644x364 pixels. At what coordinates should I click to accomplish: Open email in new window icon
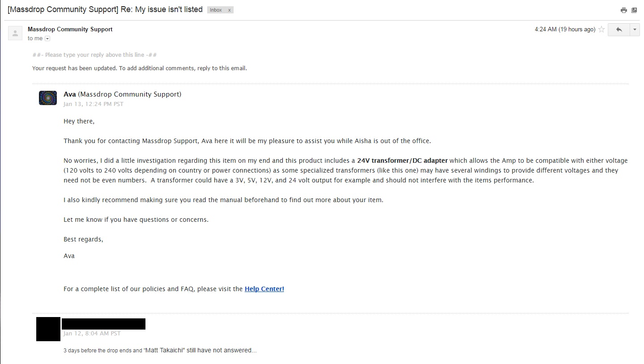coord(634,10)
